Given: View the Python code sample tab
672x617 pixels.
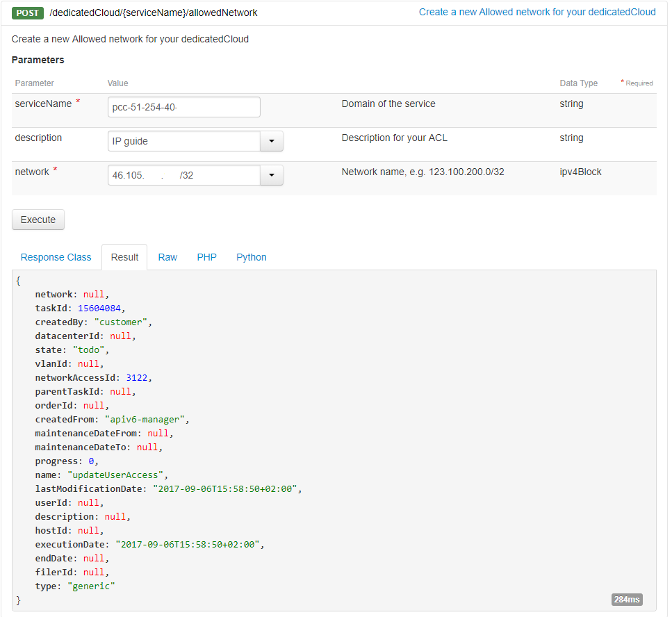Looking at the screenshot, I should pos(251,257).
